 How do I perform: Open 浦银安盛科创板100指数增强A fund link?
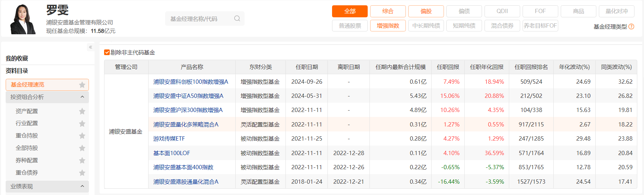(x=191, y=82)
